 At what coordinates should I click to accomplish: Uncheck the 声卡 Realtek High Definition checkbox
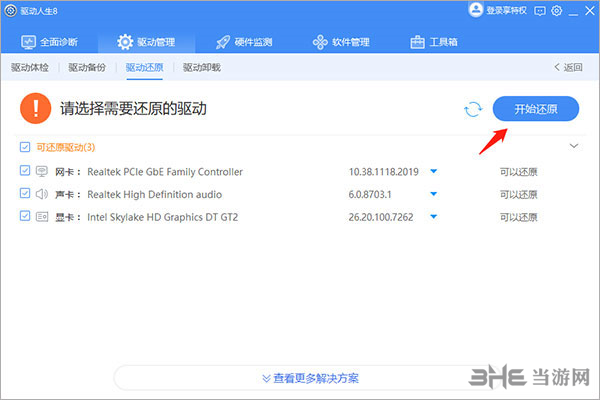point(25,193)
